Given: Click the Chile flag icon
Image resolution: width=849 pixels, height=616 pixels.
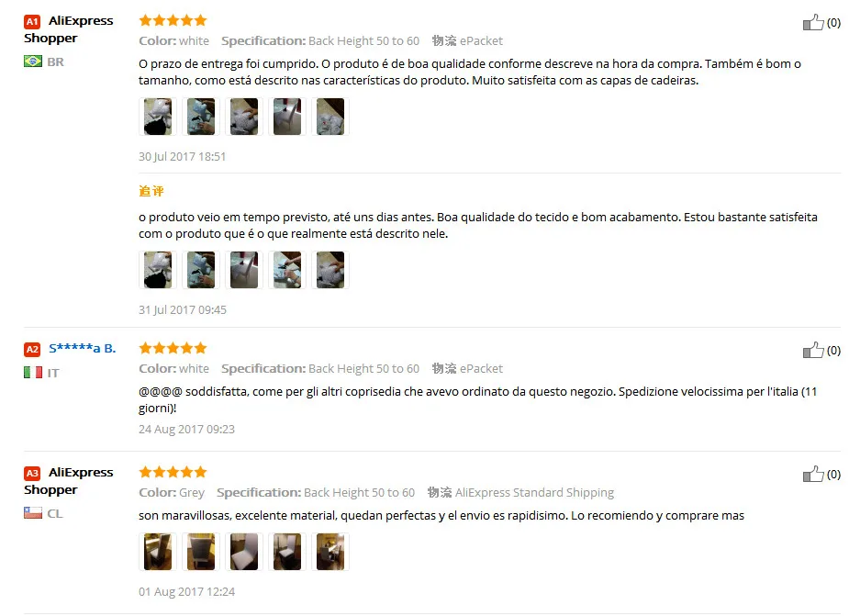Looking at the screenshot, I should (32, 512).
